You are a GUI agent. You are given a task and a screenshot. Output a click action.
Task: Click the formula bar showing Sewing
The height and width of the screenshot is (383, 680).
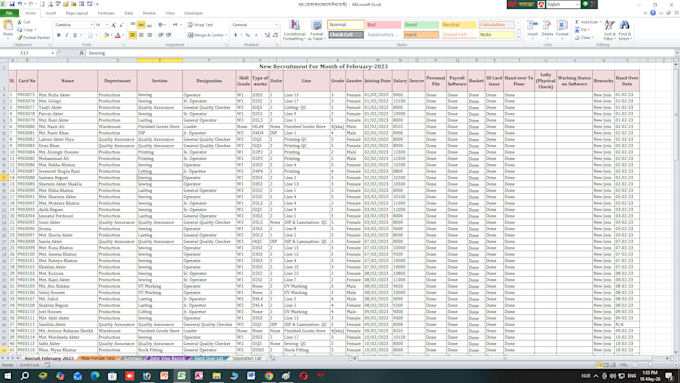(x=379, y=53)
